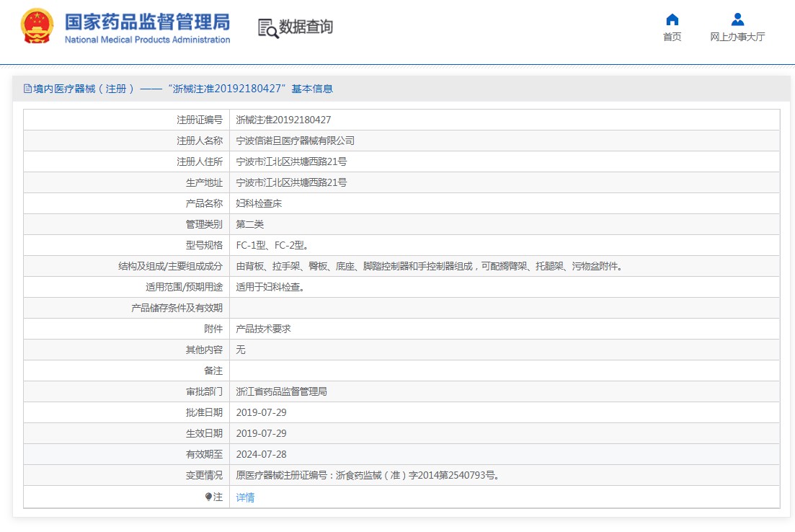Viewport: 795px width, 532px height.
Task: Select 适用于妇科检查 text
Action: click(271, 287)
